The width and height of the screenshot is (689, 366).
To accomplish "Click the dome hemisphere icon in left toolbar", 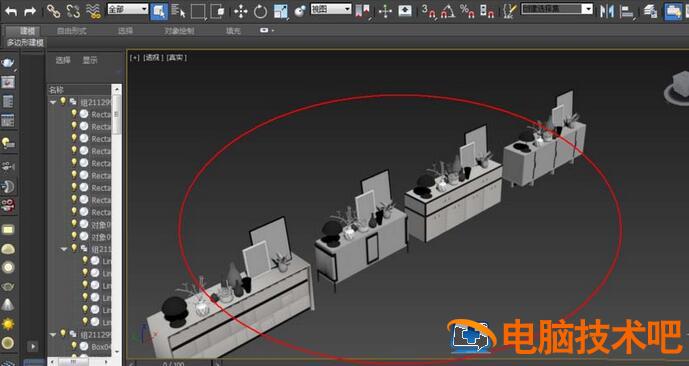I will [x=8, y=249].
